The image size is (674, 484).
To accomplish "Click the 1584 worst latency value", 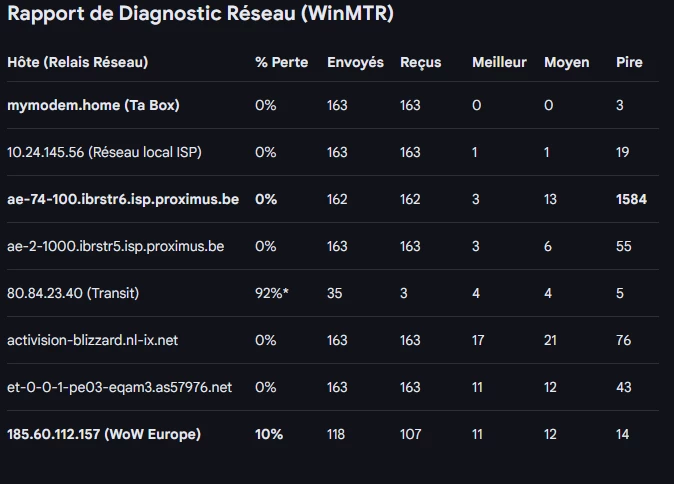I will coord(632,199).
